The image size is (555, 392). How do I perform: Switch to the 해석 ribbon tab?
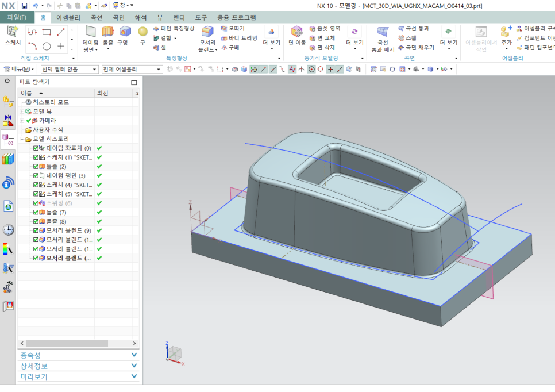point(141,17)
